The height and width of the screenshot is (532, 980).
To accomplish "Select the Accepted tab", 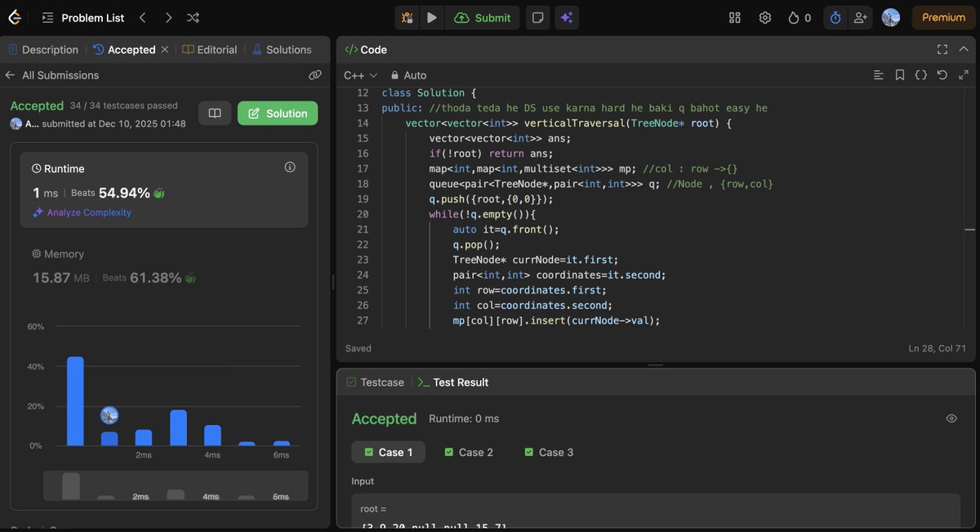I will tap(124, 50).
